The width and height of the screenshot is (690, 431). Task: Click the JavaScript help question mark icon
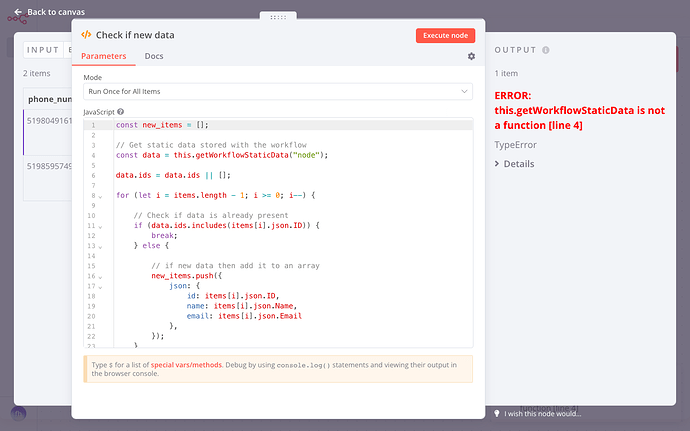pos(121,111)
